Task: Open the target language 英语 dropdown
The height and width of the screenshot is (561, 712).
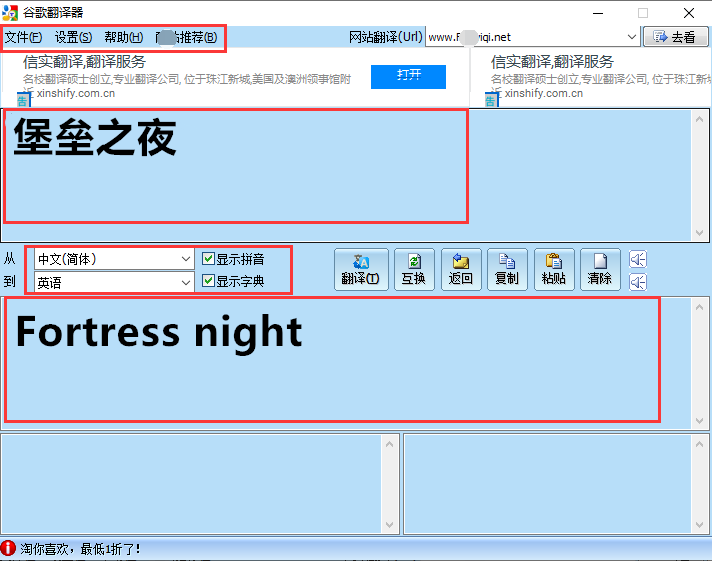Action: (114, 283)
